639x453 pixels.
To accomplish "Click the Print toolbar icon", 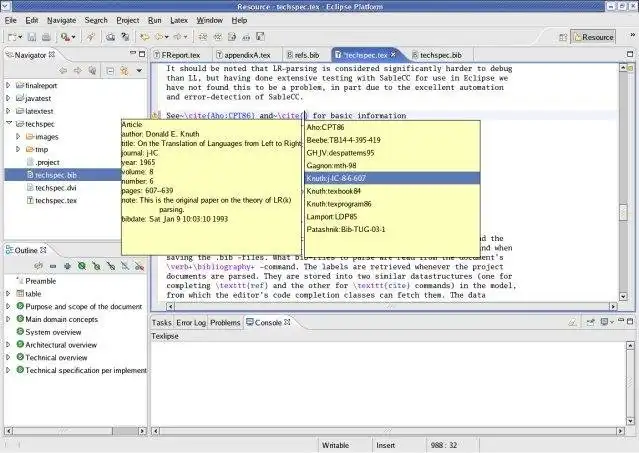I will (46, 37).
